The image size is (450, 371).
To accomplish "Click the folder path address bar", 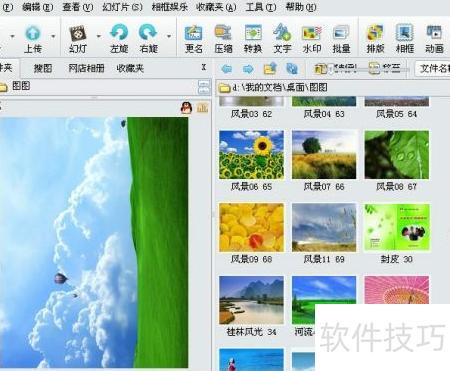I will coord(333,88).
